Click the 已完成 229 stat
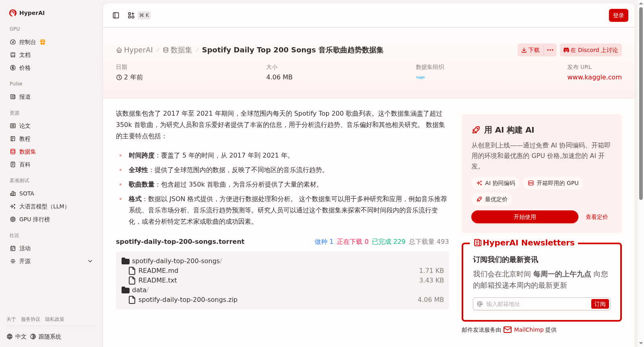This screenshot has height=347, width=644. (388, 241)
